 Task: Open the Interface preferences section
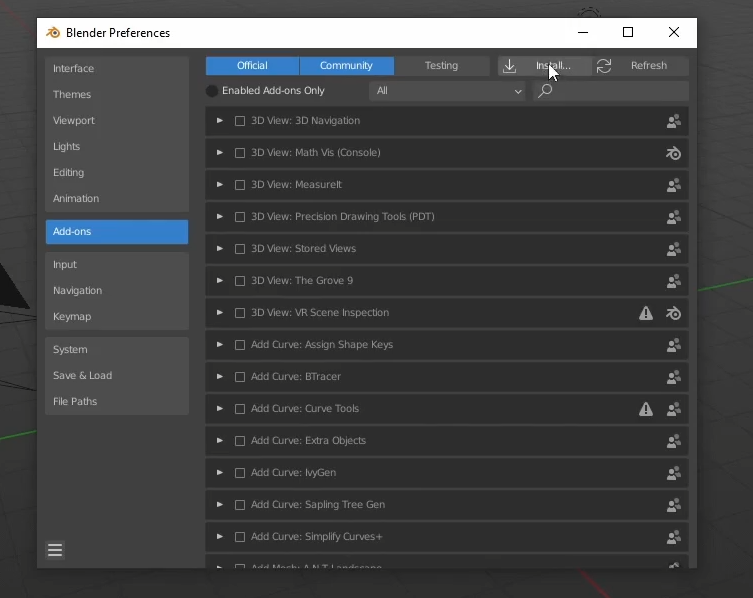click(117, 68)
